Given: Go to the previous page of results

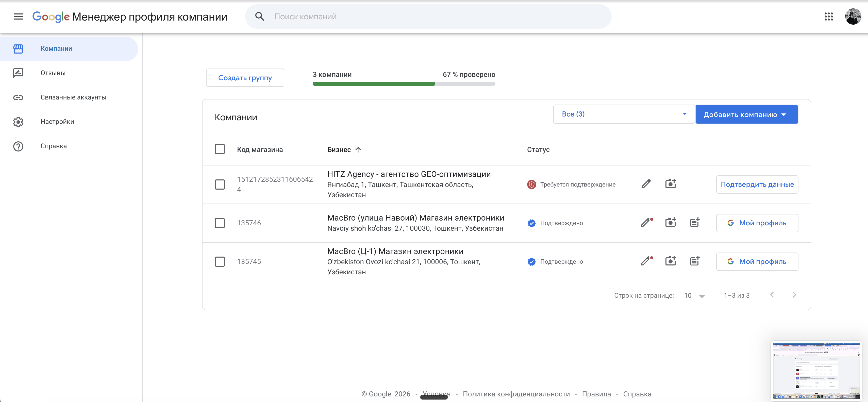Looking at the screenshot, I should coord(772,295).
